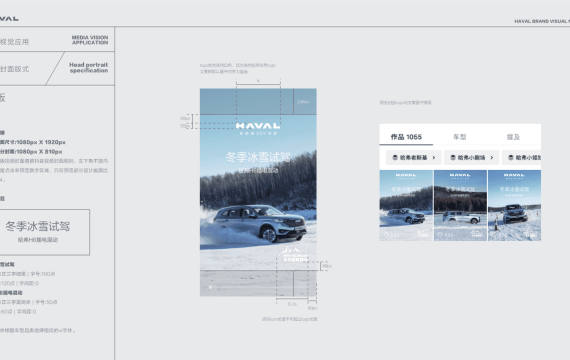Tap the heart like icon on middle thumbnail
The height and width of the screenshot is (360, 570).
pyautogui.click(x=440, y=235)
